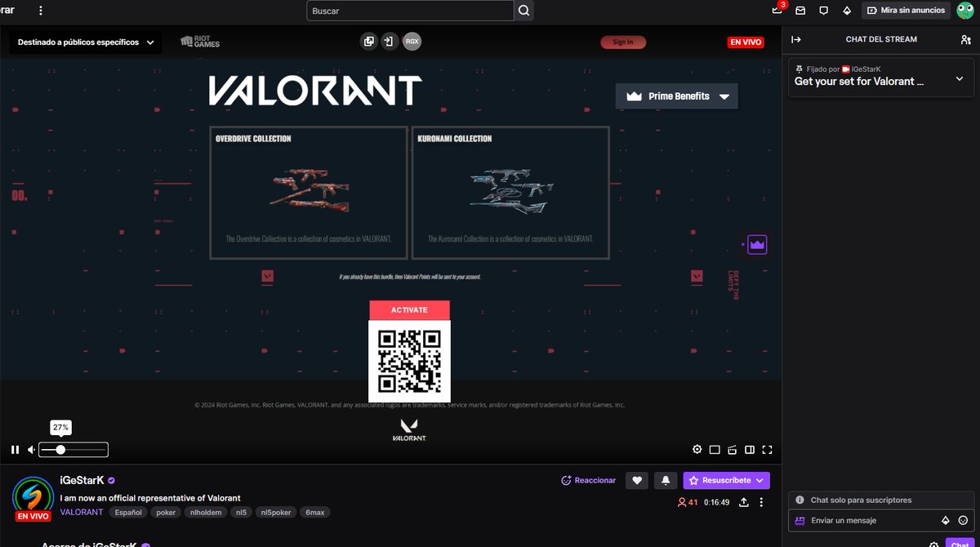This screenshot has width=980, height=547.
Task: Select the poker tag
Action: pos(167,513)
